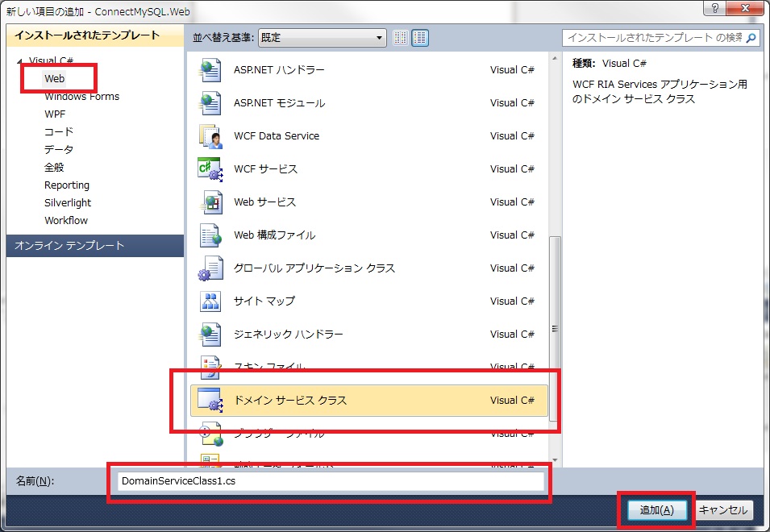Click the WCF Data Service template icon
This screenshot has height=532, width=770.
point(210,136)
